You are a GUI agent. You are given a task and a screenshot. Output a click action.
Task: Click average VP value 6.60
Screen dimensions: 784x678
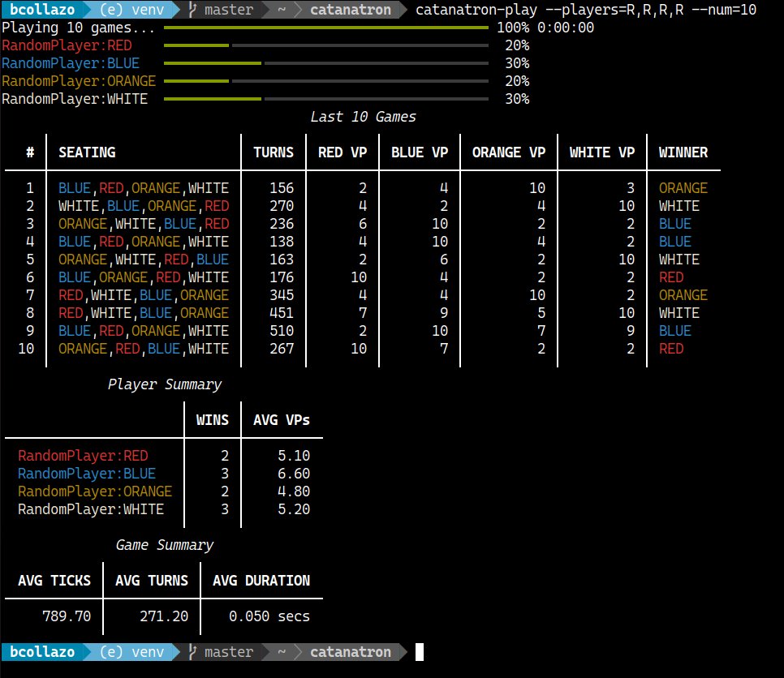(294, 474)
